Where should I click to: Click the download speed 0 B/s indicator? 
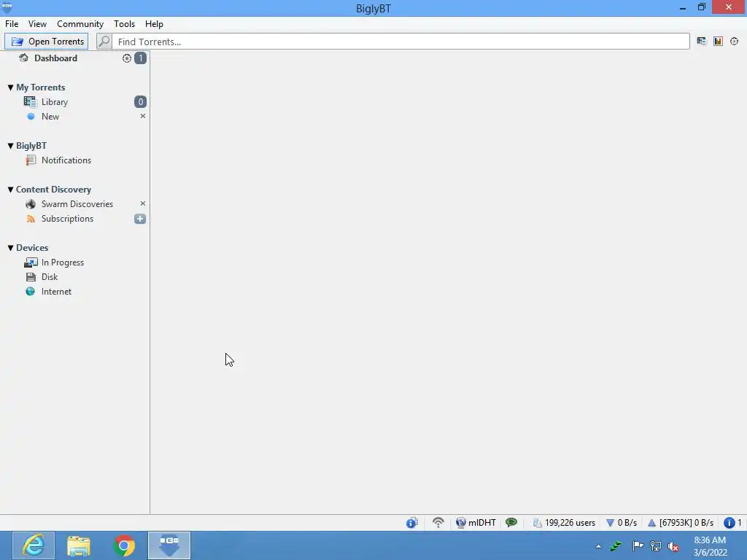click(x=622, y=523)
